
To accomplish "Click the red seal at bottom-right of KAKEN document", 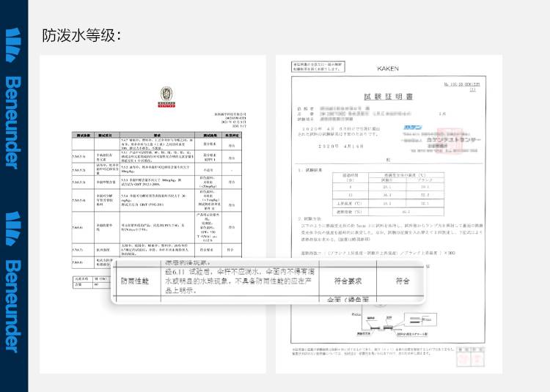I will (470, 357).
